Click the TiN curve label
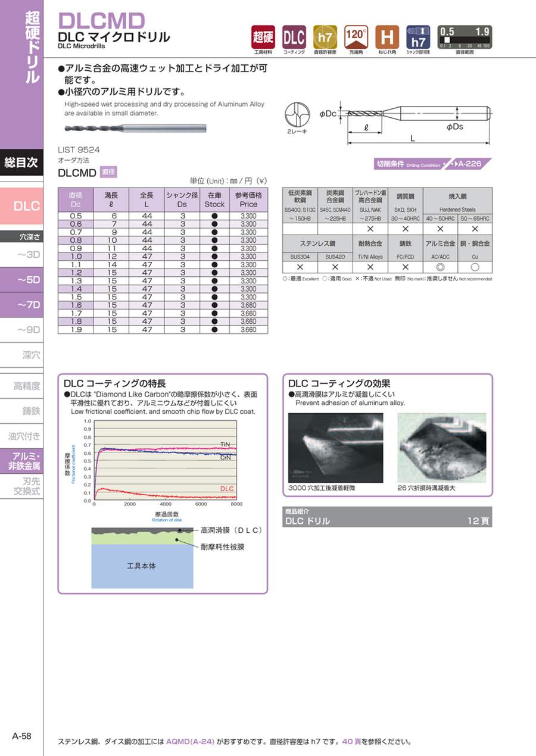The image size is (536, 756). point(225,445)
